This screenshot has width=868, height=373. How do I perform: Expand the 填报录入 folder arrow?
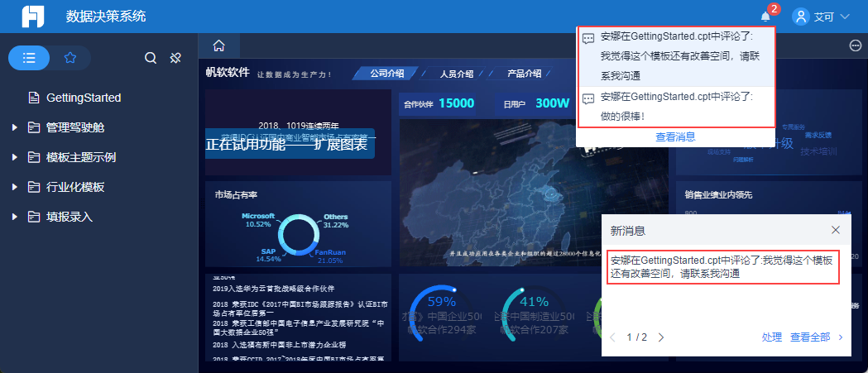14,217
